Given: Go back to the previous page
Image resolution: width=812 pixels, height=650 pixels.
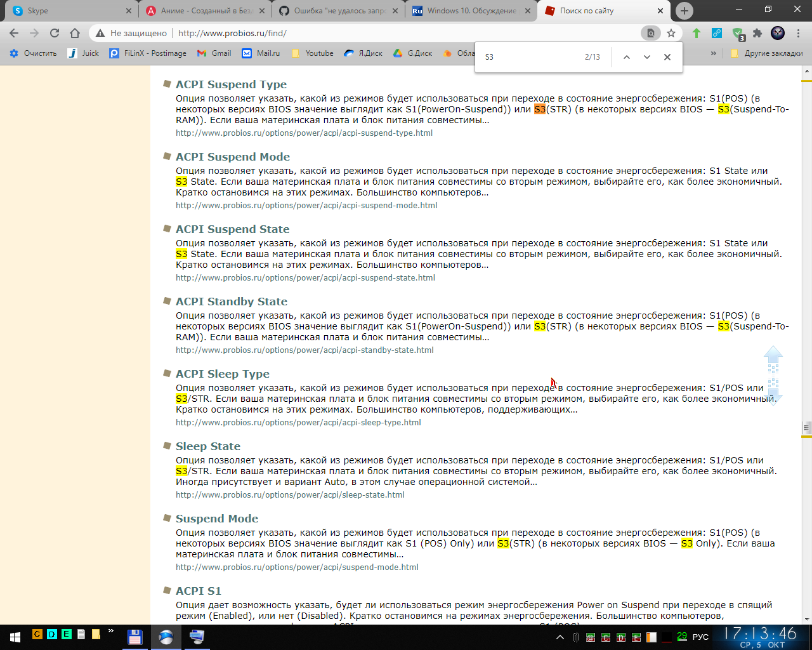Looking at the screenshot, I should (14, 33).
